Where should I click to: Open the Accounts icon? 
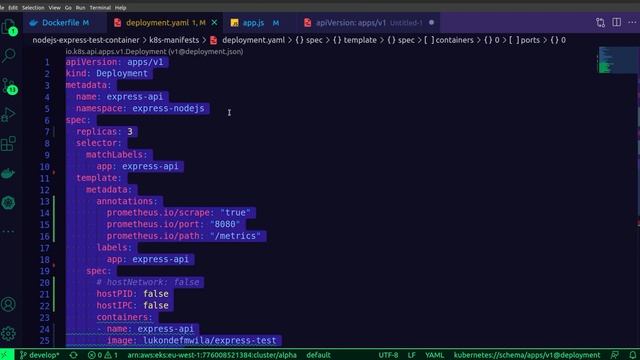pyautogui.click(x=8, y=304)
